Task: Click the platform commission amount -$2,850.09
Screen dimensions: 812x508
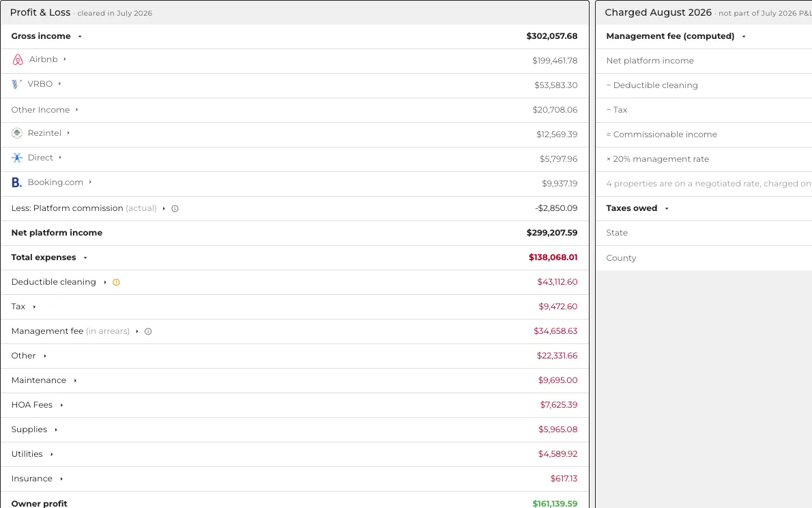Action: (x=556, y=208)
